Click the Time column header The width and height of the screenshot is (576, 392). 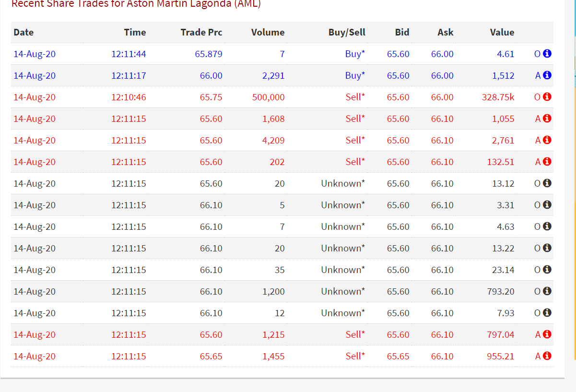pos(135,33)
